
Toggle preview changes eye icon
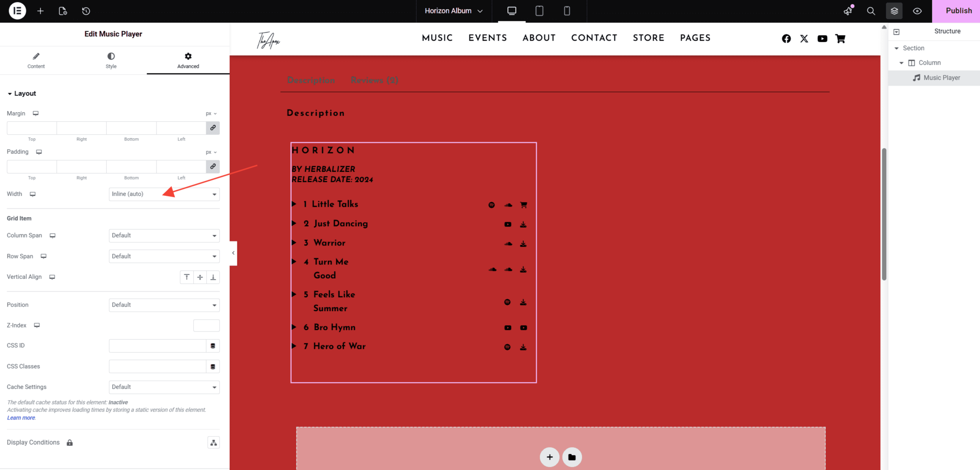click(x=917, y=11)
